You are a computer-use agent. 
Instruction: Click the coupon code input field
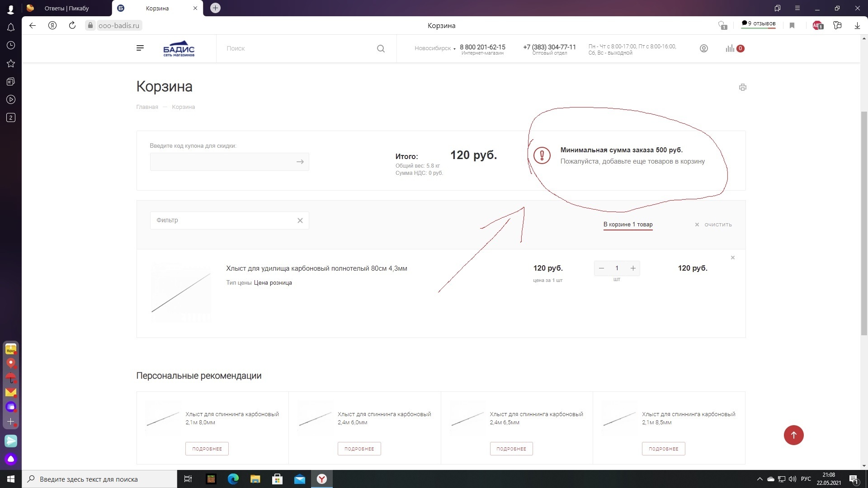click(x=222, y=162)
